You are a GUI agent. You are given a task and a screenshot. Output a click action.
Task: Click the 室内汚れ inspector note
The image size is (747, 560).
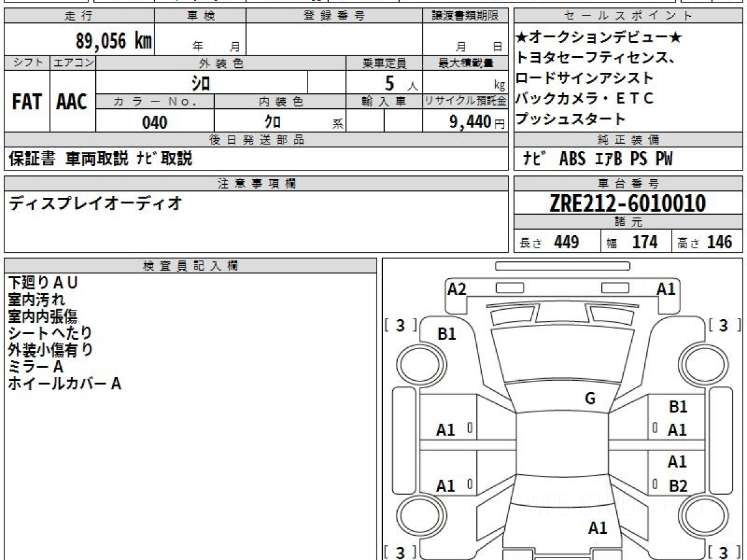(37, 299)
